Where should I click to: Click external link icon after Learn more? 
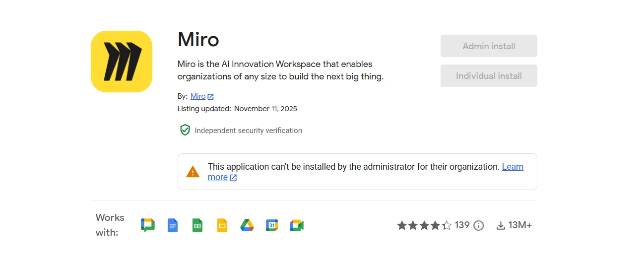click(x=233, y=178)
